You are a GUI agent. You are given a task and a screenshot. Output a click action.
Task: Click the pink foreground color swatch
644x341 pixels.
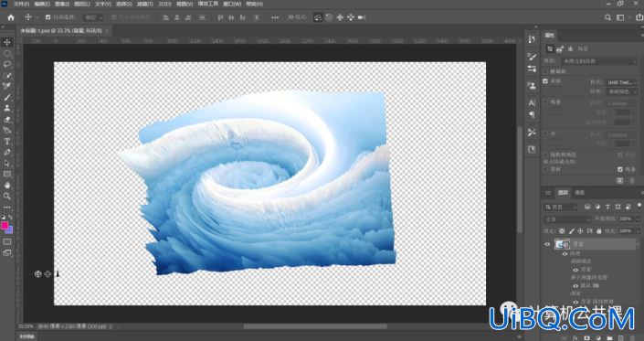[5, 226]
